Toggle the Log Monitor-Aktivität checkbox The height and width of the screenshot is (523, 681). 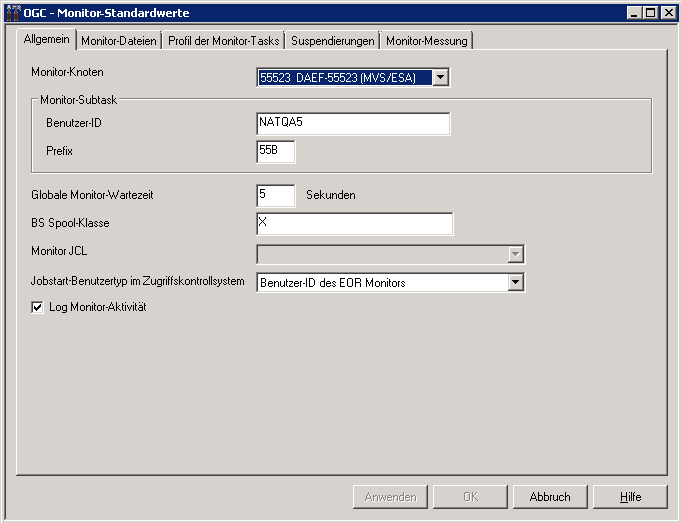(37, 308)
